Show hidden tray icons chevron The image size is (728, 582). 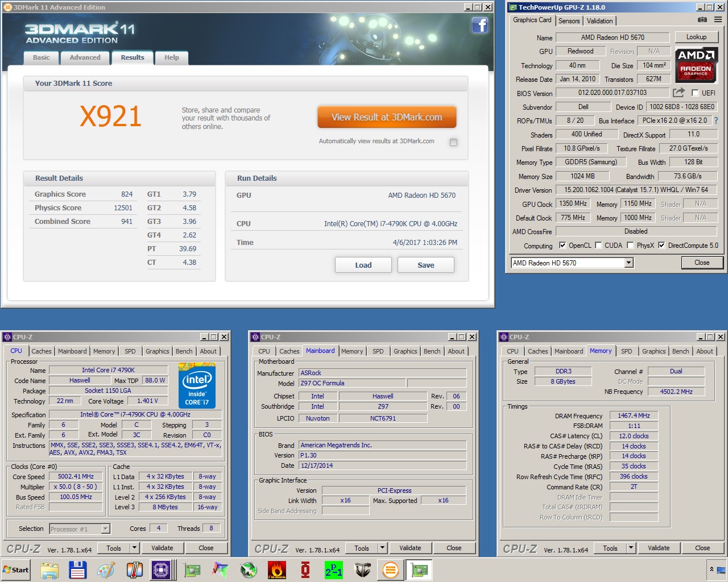tap(711, 569)
